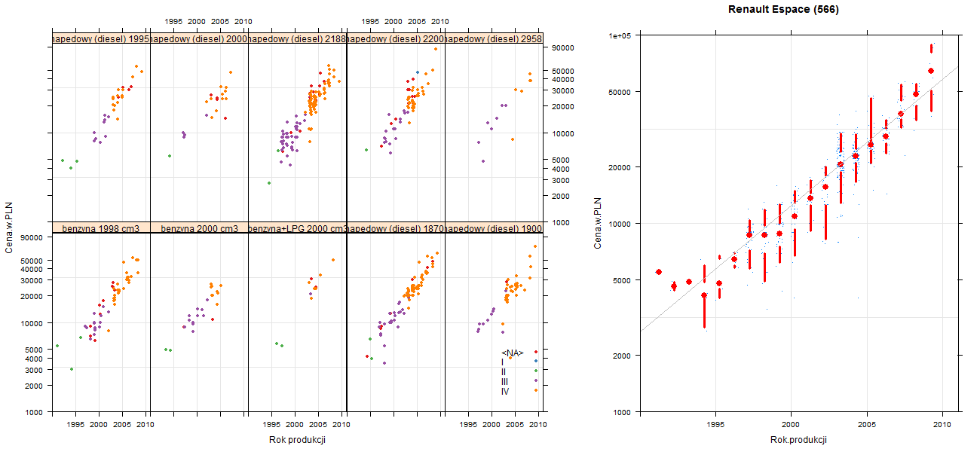
Task: Click the "3000" tick on the top-row lattice axis
Action: [x=562, y=180]
